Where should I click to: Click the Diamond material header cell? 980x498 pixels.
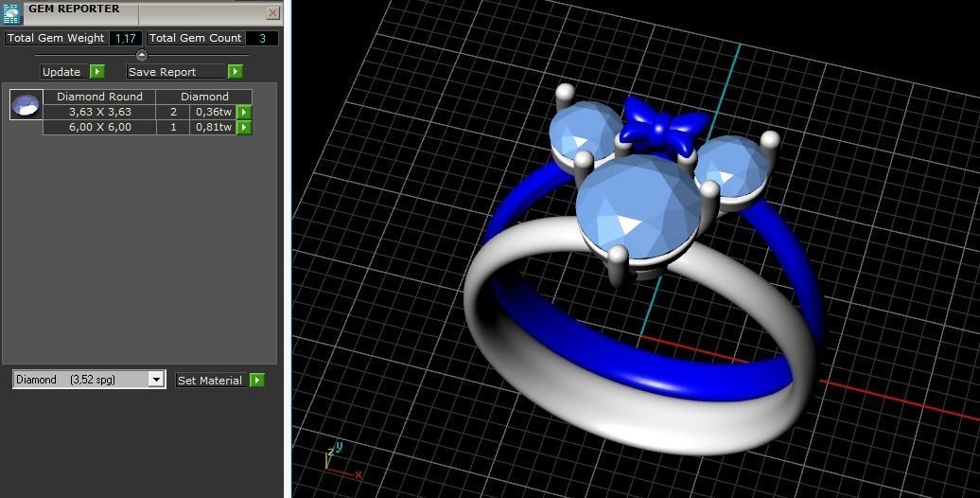(x=204, y=97)
